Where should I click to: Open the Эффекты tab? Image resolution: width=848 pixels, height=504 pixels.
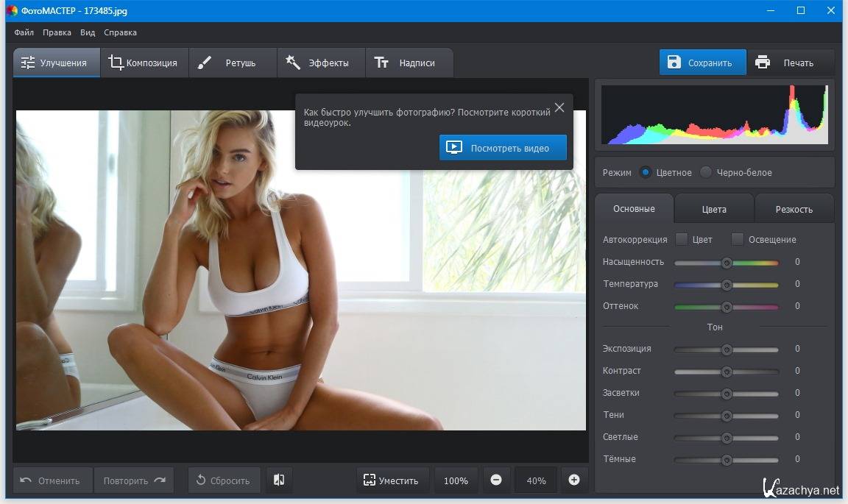click(321, 63)
